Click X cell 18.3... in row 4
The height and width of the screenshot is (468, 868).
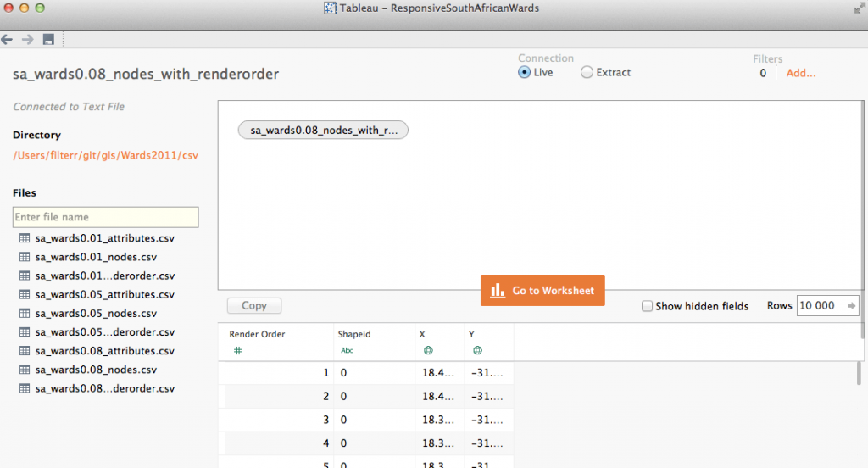440,443
